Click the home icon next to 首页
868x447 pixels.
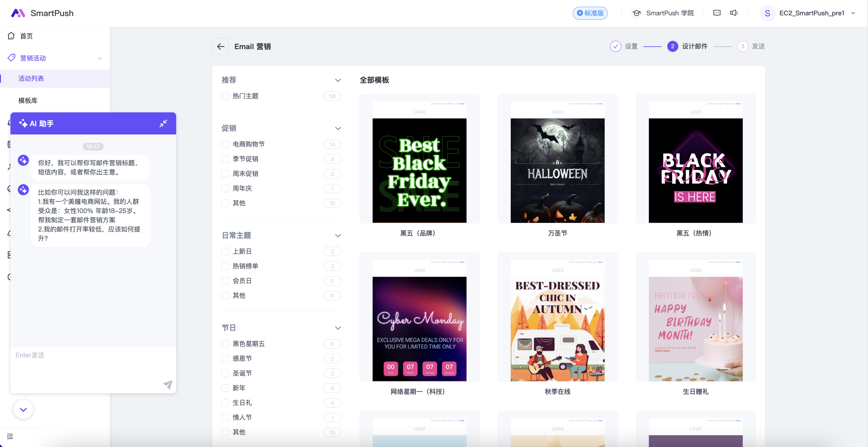point(11,36)
